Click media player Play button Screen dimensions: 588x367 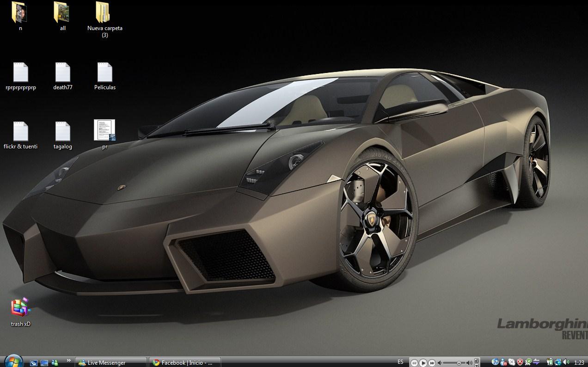tap(423, 363)
